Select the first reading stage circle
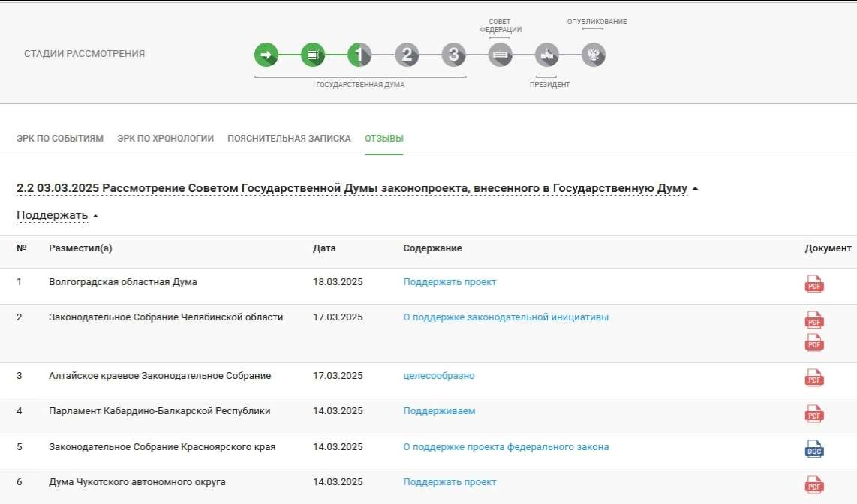Image resolution: width=857 pixels, height=504 pixels. pyautogui.click(x=359, y=55)
